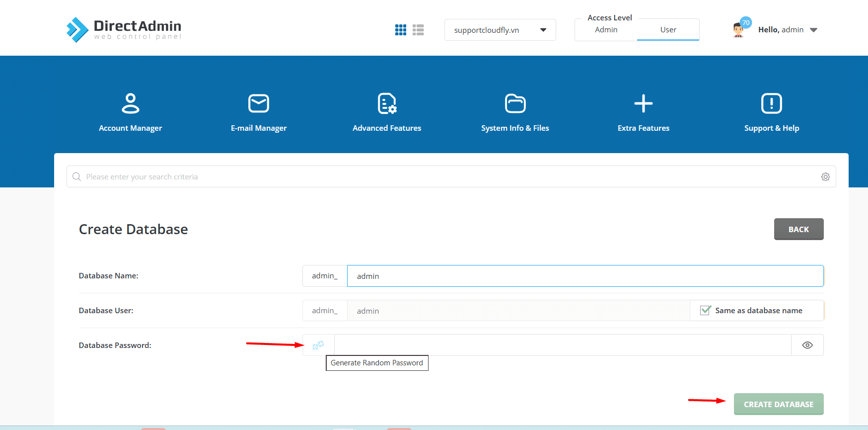Viewport: 868px width, 430px height.
Task: Click the Database Name input field
Action: [584, 276]
